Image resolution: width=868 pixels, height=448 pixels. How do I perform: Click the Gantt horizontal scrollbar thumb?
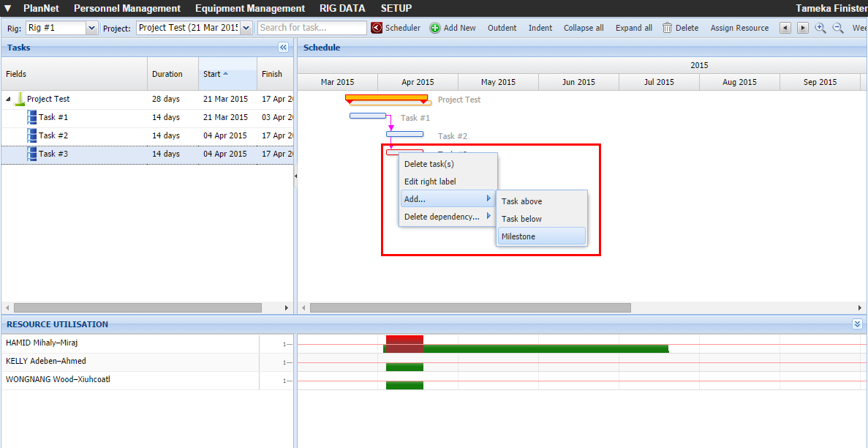469,308
